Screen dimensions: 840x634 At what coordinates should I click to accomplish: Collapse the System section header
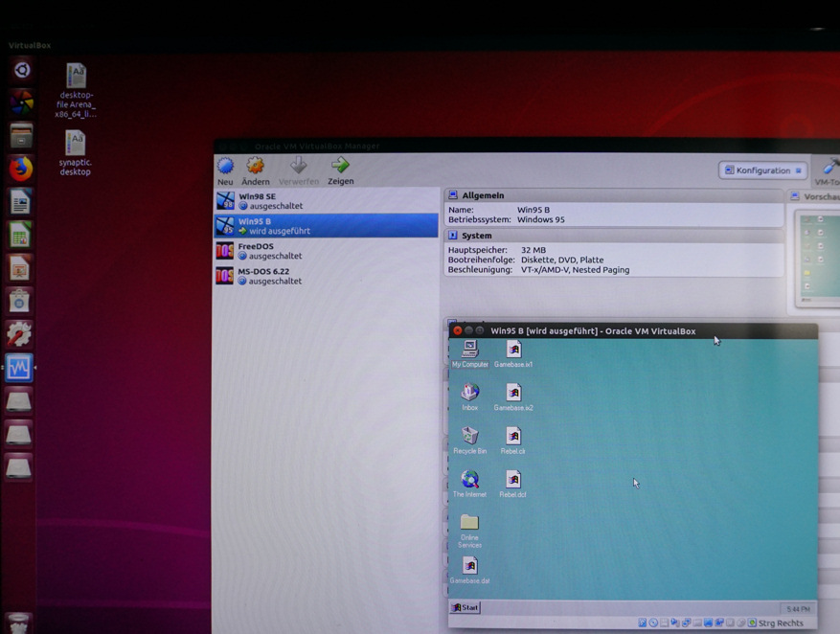click(477, 236)
